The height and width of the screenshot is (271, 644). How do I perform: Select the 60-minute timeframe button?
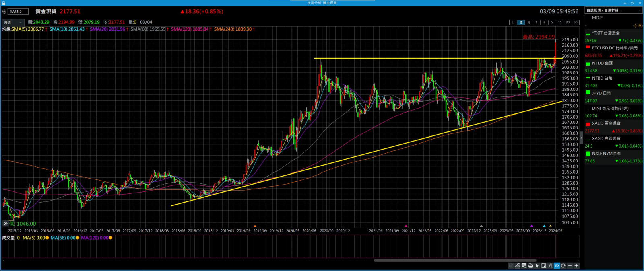[x=576, y=23]
